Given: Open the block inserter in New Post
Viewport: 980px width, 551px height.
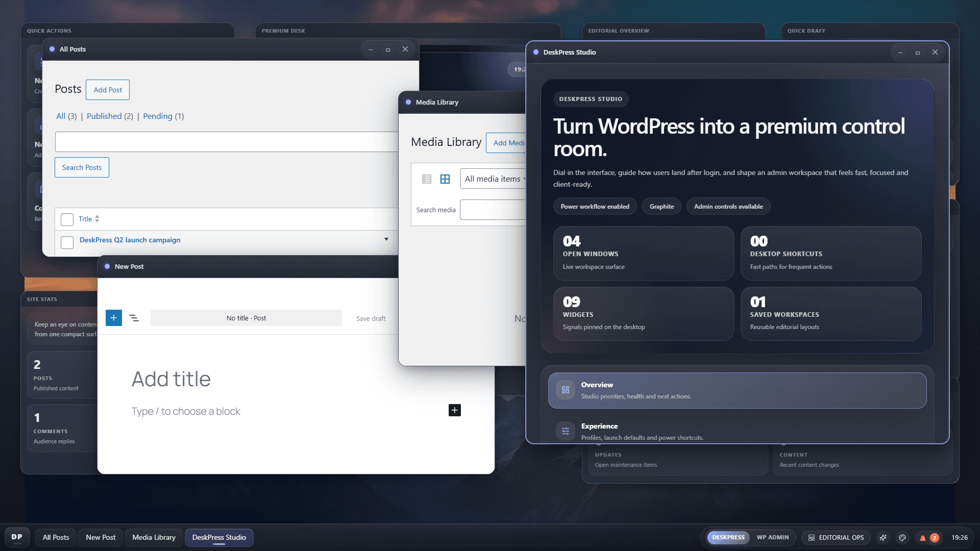Looking at the screenshot, I should pos(113,318).
